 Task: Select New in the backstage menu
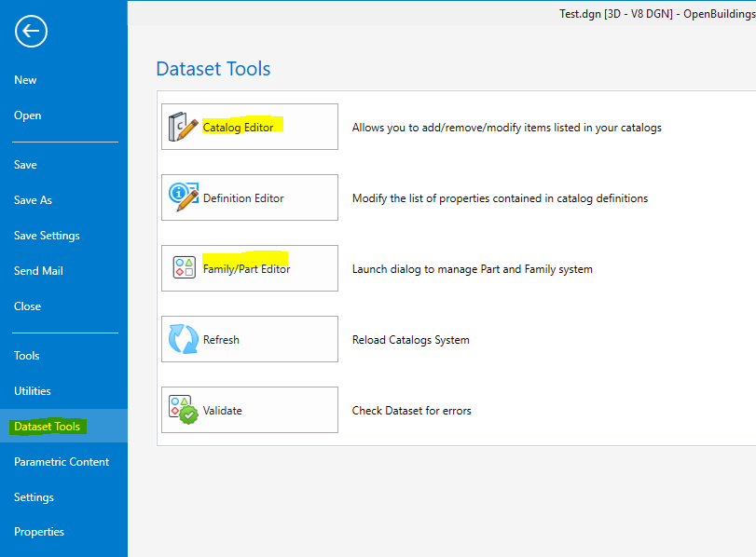pyautogui.click(x=25, y=80)
